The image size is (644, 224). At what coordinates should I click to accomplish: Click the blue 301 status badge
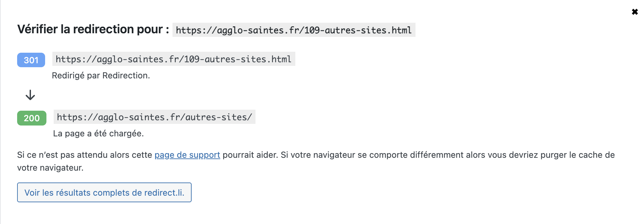pyautogui.click(x=31, y=60)
